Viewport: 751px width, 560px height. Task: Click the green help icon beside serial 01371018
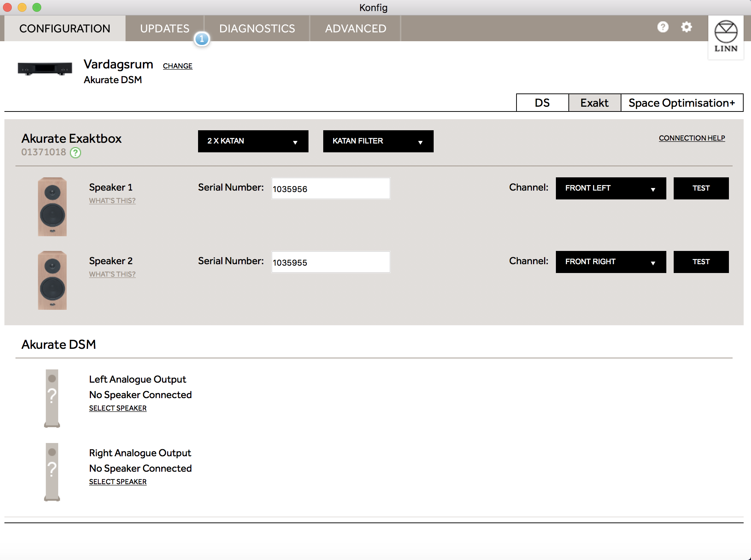[x=75, y=152]
